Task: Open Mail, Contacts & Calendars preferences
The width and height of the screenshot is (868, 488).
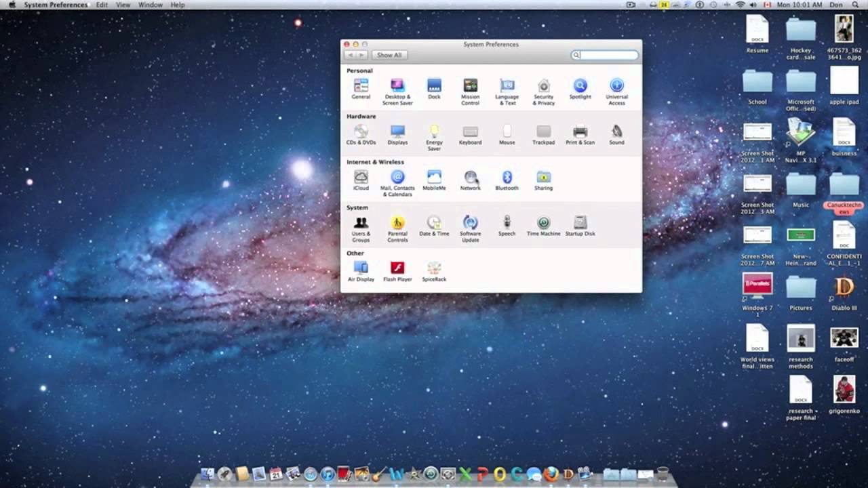Action: click(x=397, y=183)
